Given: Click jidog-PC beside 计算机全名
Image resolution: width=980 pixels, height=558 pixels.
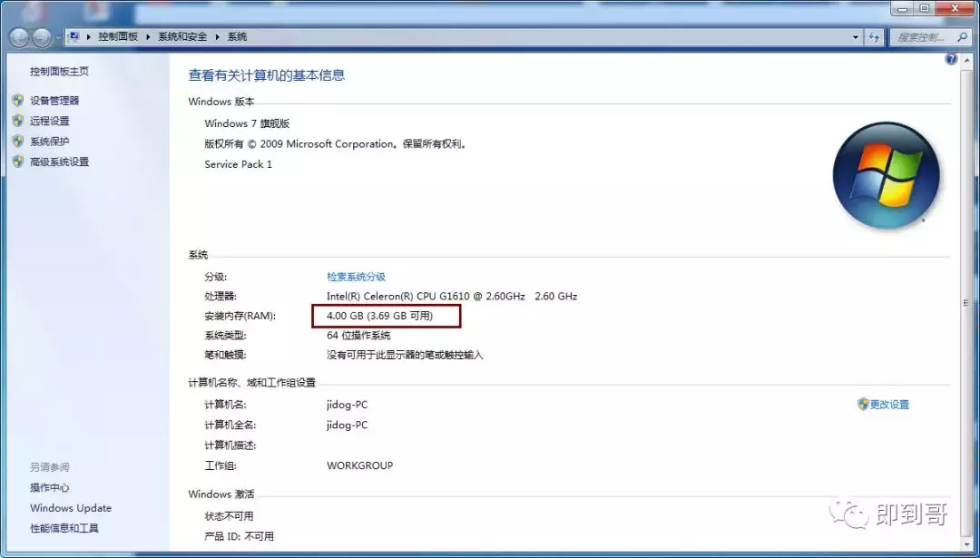Looking at the screenshot, I should tap(347, 425).
